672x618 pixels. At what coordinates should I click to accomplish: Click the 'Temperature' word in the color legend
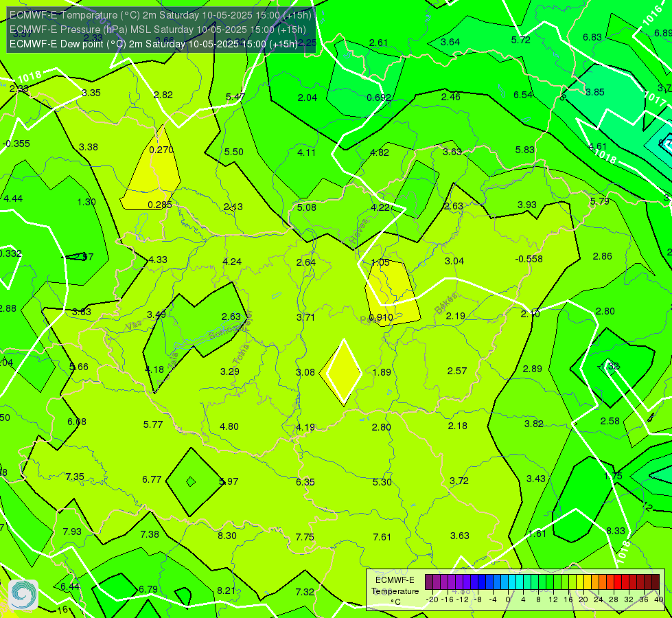395,591
